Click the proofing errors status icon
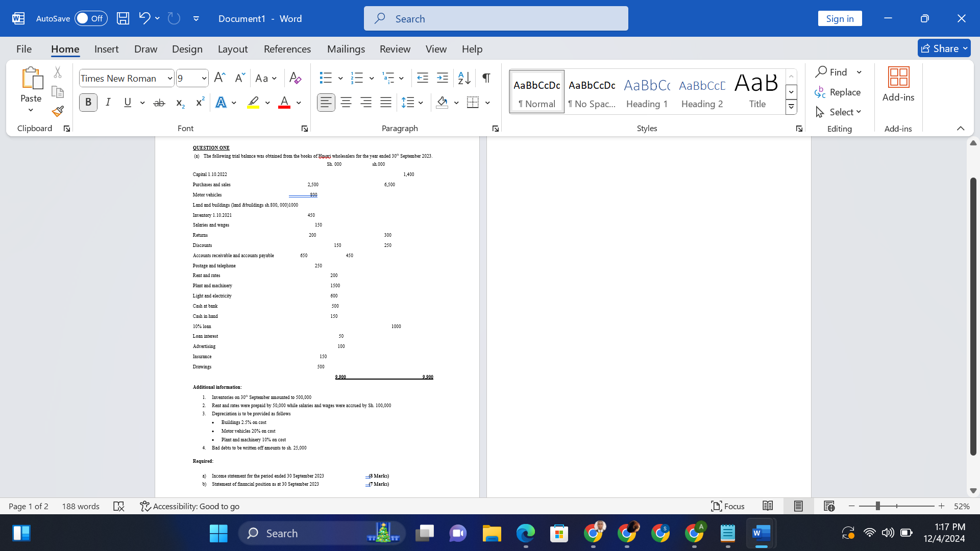 click(119, 506)
